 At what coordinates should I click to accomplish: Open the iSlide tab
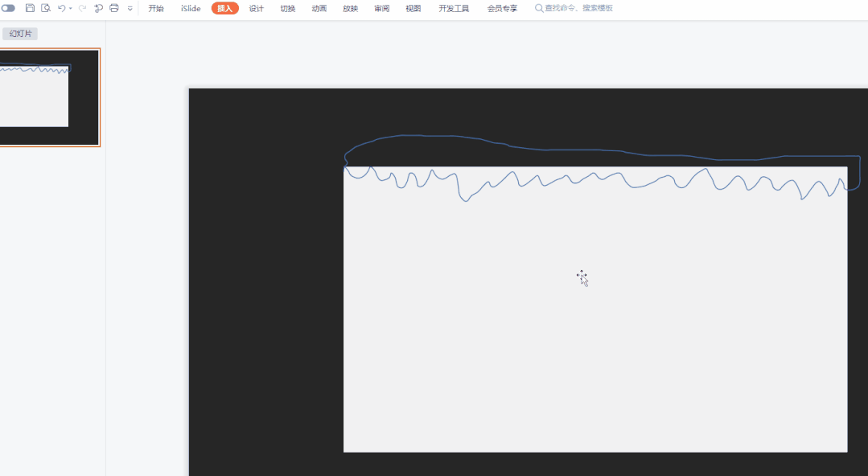191,8
